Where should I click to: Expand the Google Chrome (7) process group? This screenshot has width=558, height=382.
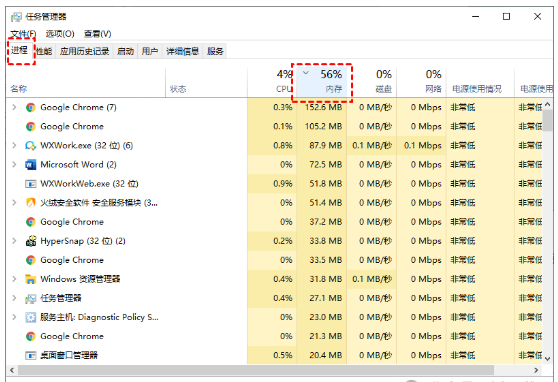coord(14,107)
